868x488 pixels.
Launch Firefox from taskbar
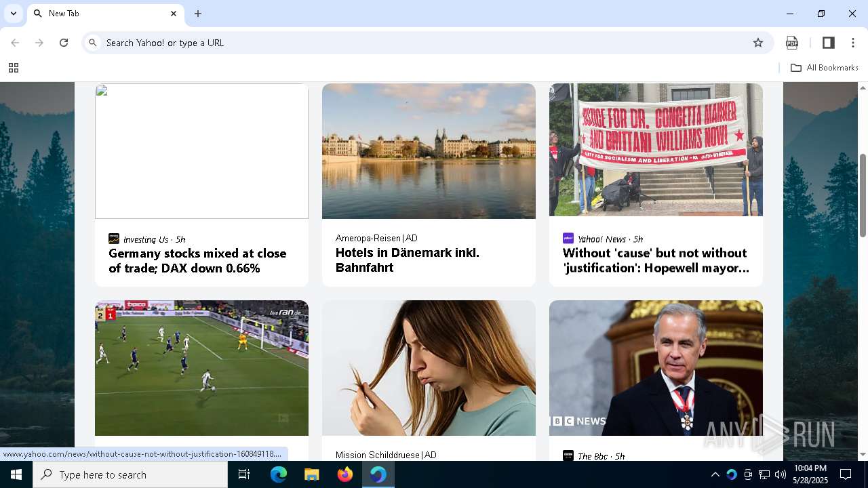[x=344, y=474]
